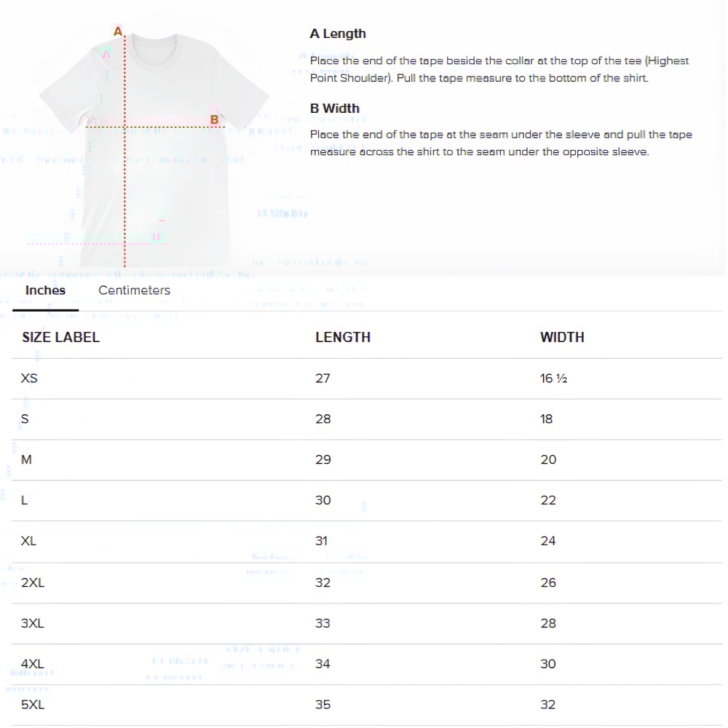This screenshot has width=728, height=728.
Task: Click the orange A marker on the tee
Action: 118,31
